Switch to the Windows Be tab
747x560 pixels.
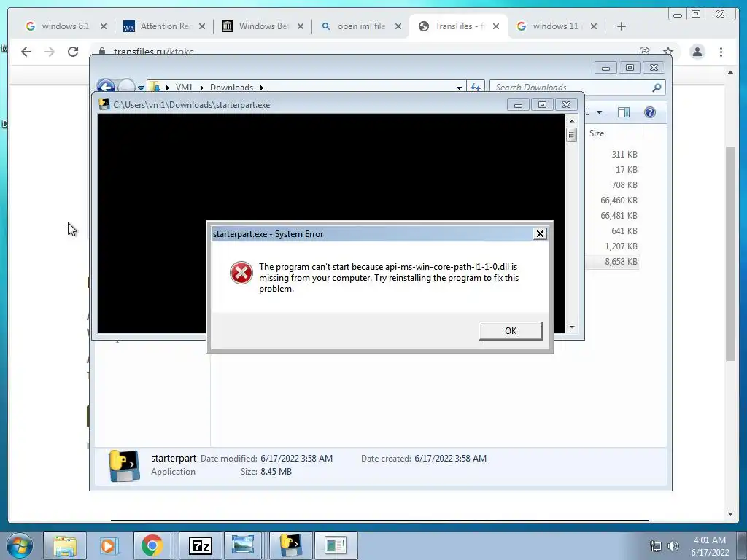click(263, 26)
